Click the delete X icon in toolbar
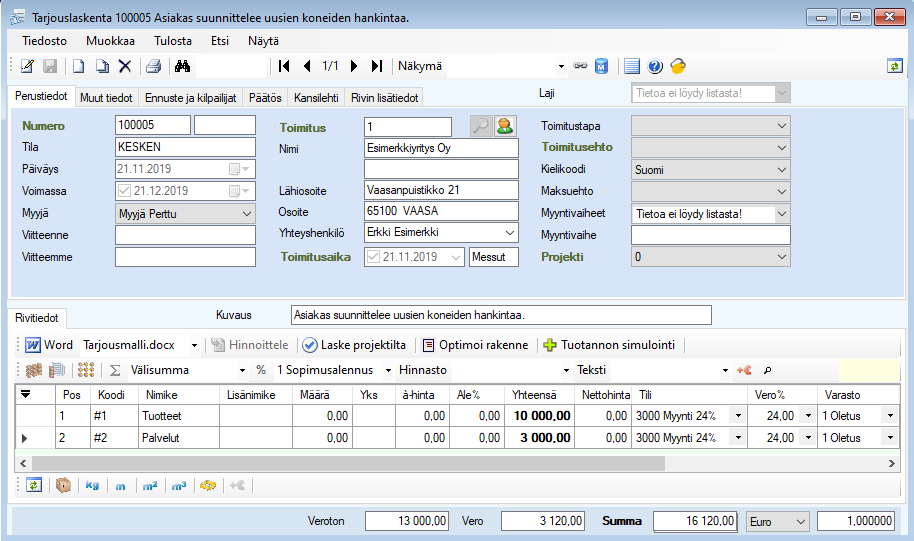914x541 pixels. 125,66
